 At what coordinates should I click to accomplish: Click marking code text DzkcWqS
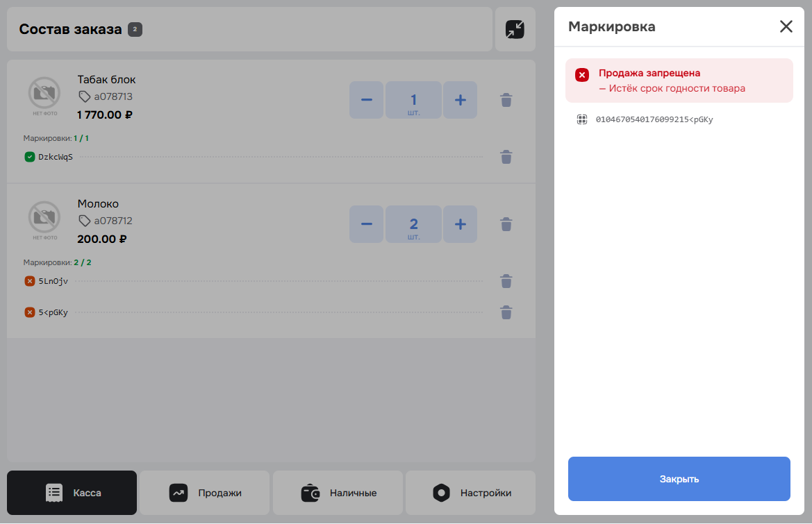[56, 157]
